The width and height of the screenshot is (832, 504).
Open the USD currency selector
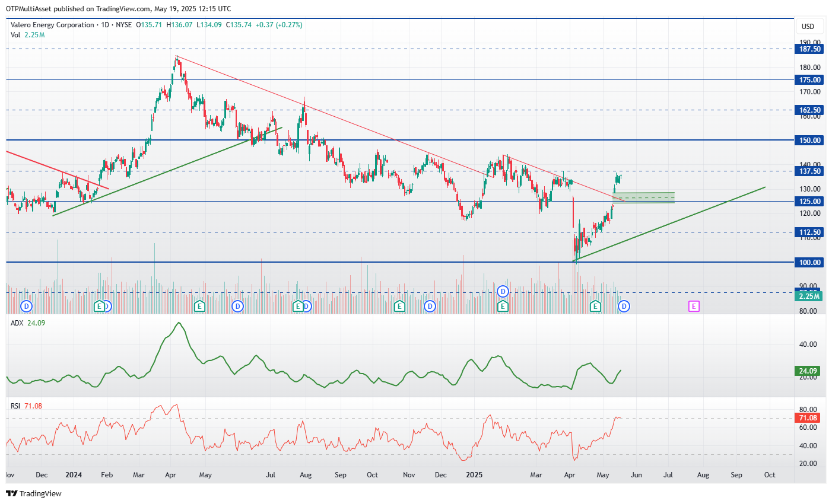pyautogui.click(x=808, y=27)
